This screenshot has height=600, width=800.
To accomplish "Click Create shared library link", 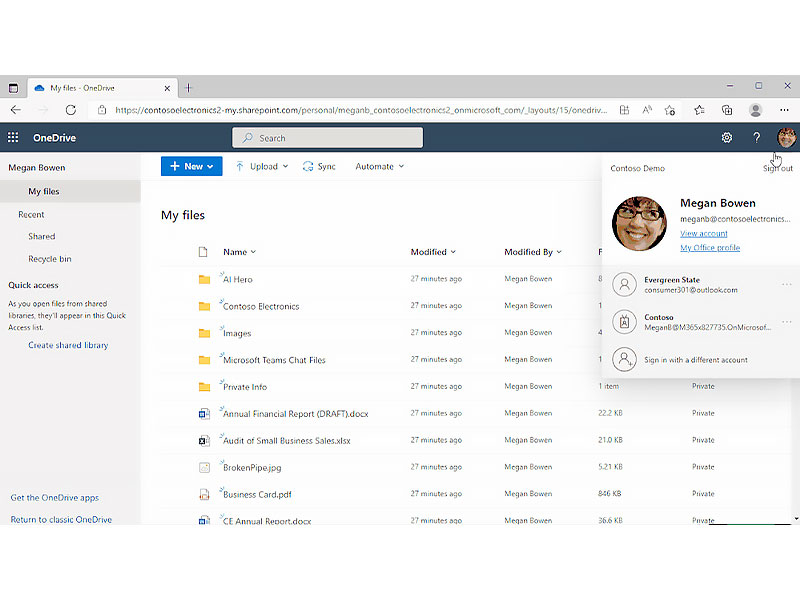I will click(68, 345).
